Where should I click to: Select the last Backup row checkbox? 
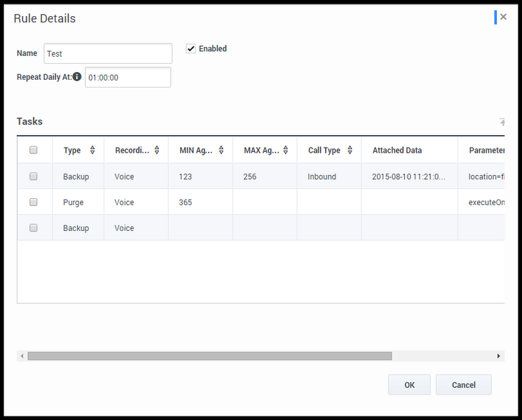[x=34, y=227]
